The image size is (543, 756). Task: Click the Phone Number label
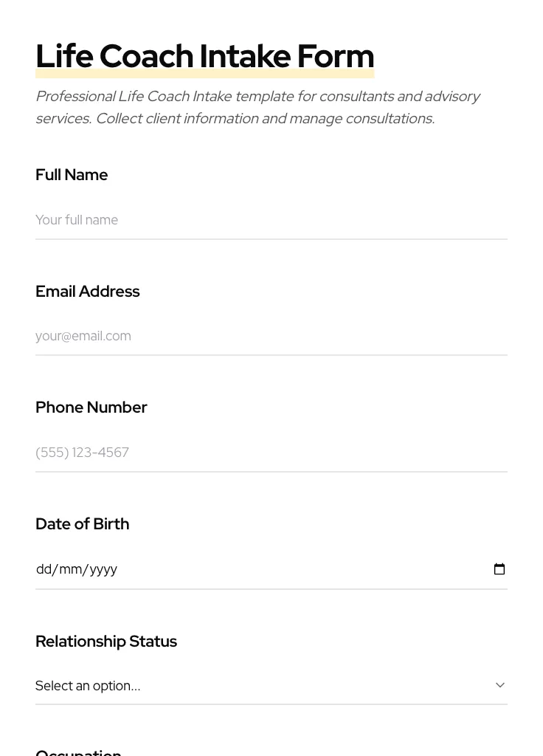(x=91, y=408)
